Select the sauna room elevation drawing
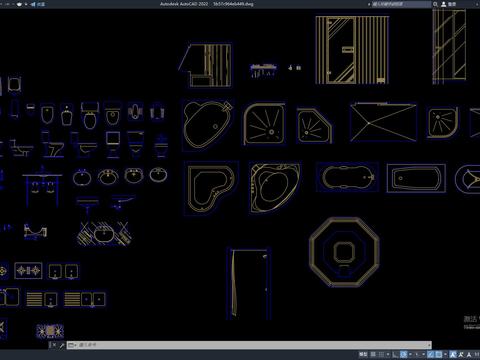480x360 pixels. click(352, 49)
